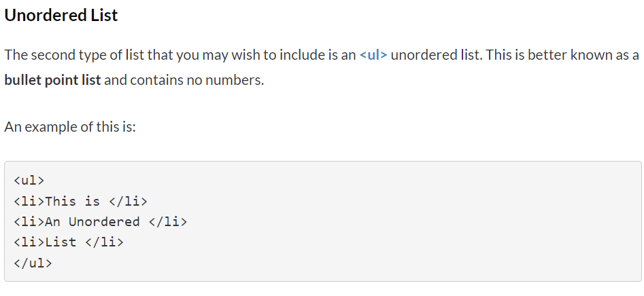Click the opening <li> tag before "An Unordered"

[29, 221]
